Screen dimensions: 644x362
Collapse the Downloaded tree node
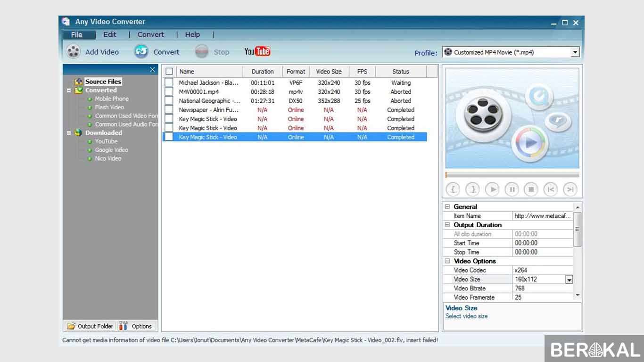tap(69, 133)
